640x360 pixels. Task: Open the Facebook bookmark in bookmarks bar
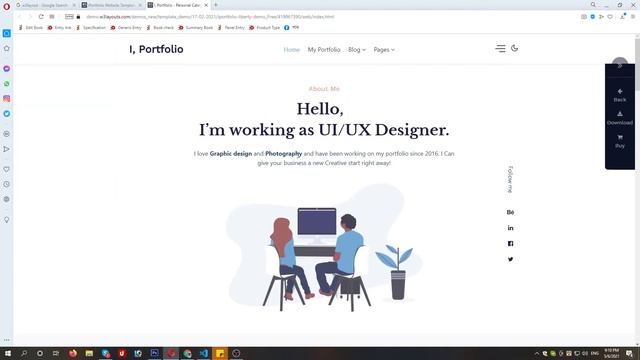click(x=291, y=28)
